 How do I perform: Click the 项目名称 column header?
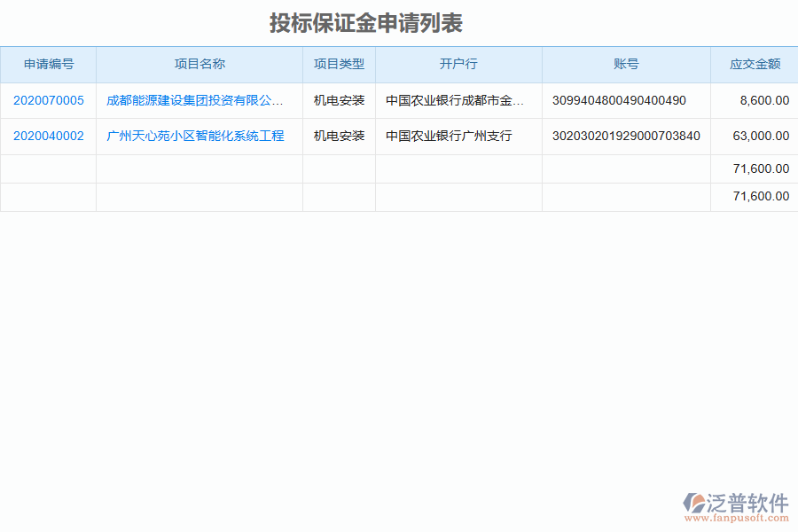[199, 64]
